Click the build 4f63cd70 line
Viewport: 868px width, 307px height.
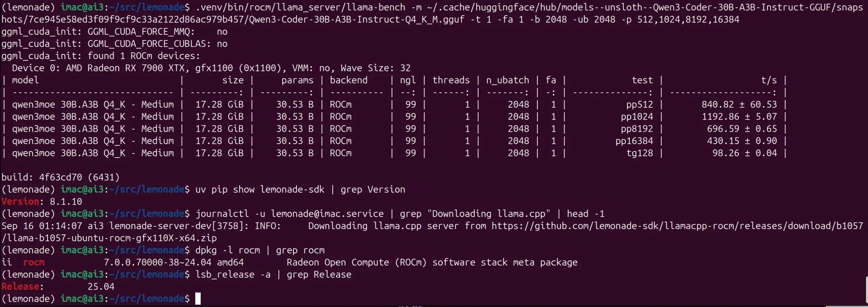(x=60, y=177)
